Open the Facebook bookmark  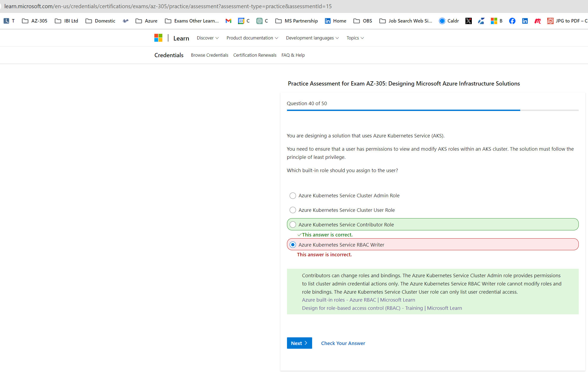512,21
